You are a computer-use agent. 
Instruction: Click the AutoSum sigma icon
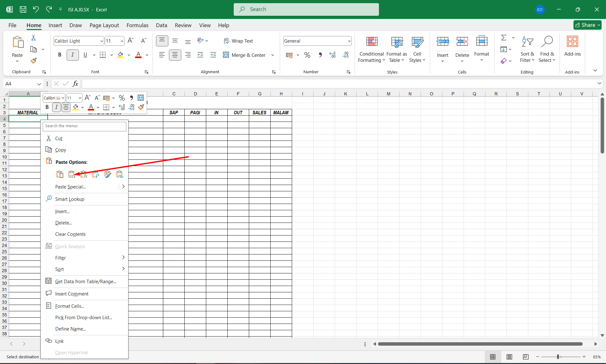504,38
